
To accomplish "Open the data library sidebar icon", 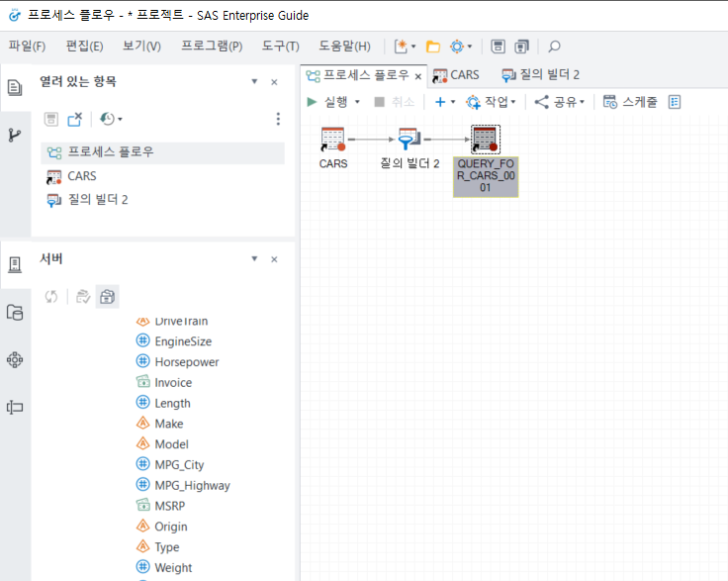I will click(15, 312).
